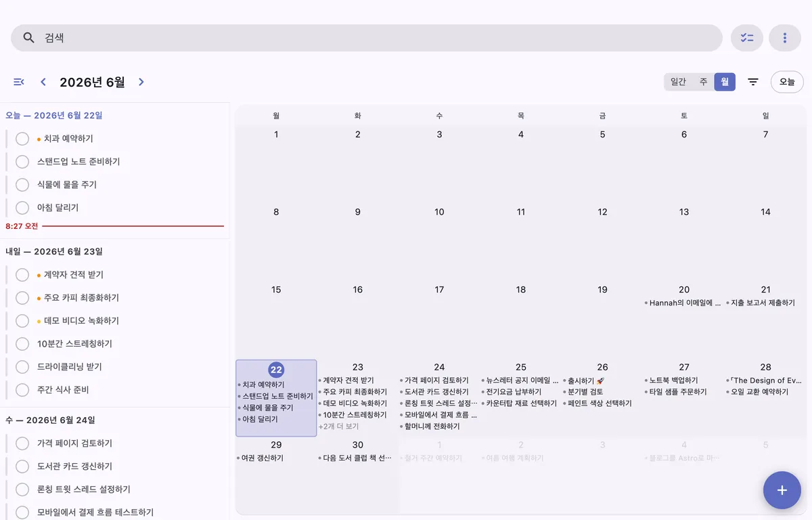The height and width of the screenshot is (520, 812).
Task: Open The Design of Ev… event June 28
Action: point(765,381)
